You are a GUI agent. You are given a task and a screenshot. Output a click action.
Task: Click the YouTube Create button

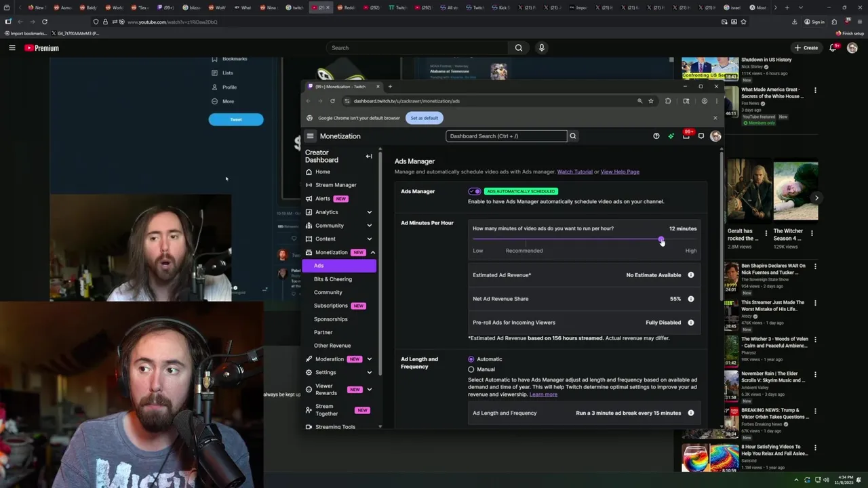(806, 48)
